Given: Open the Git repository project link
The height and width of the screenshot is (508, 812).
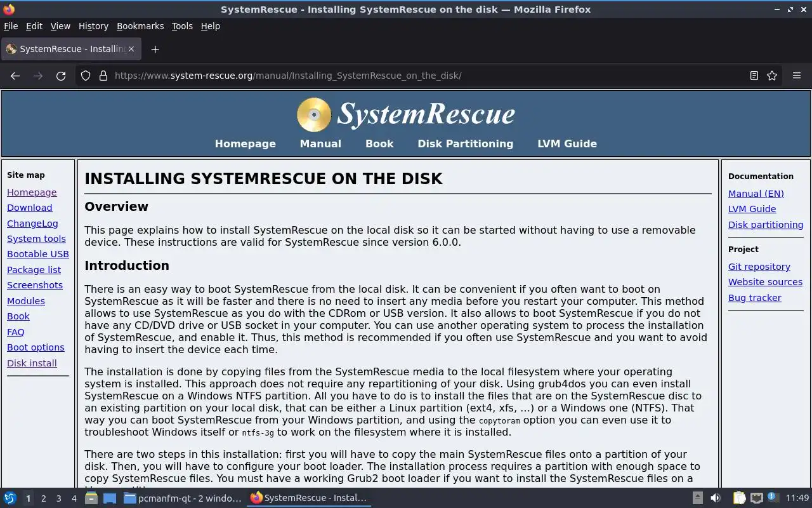Looking at the screenshot, I should pyautogui.click(x=759, y=267).
